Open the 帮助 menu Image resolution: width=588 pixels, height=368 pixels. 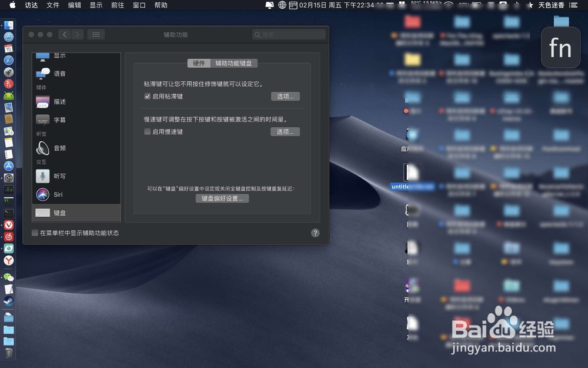[x=161, y=5]
